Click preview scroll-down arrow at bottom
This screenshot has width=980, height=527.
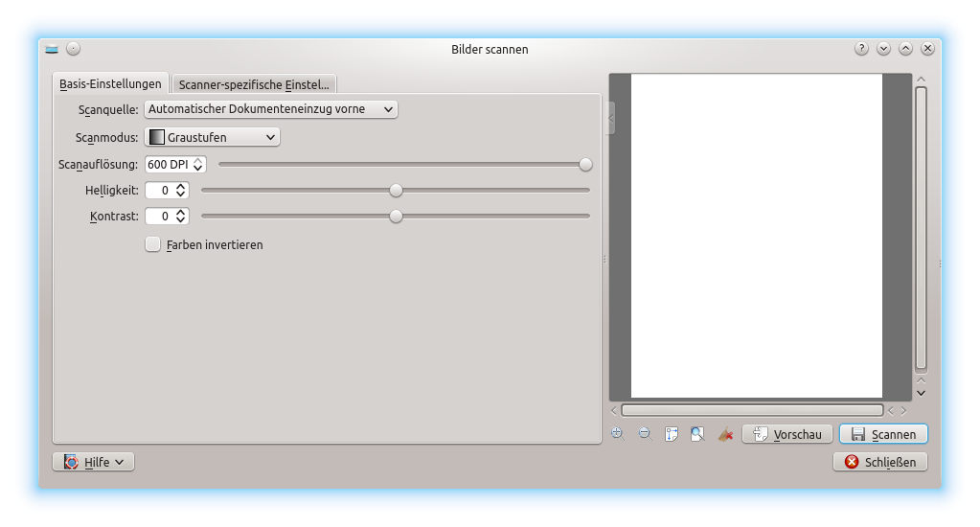click(921, 393)
